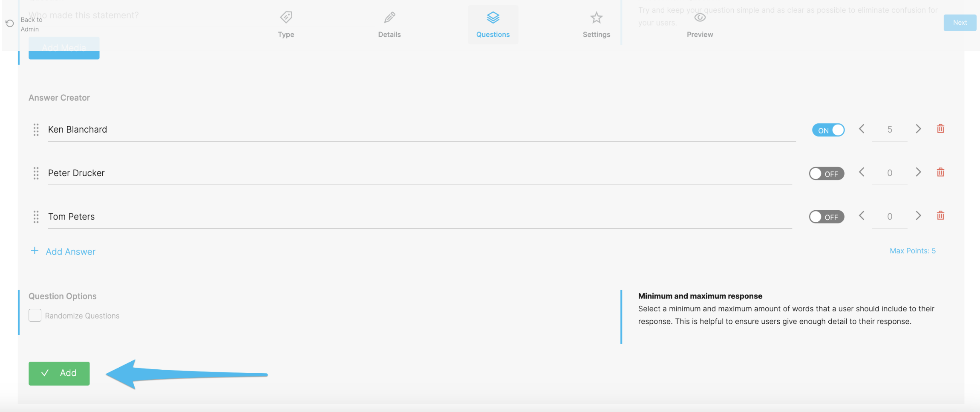Decrease points for Ken Blanchard
Screen dimensions: 980x412
pyautogui.click(x=862, y=129)
